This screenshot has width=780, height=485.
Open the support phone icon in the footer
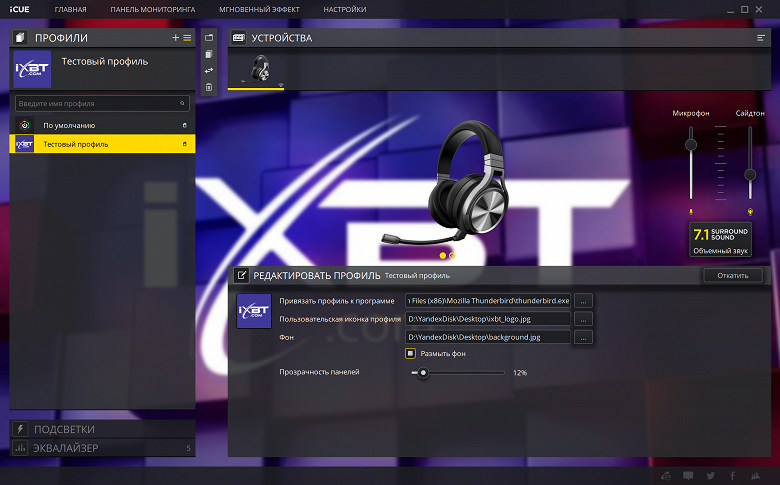666,476
